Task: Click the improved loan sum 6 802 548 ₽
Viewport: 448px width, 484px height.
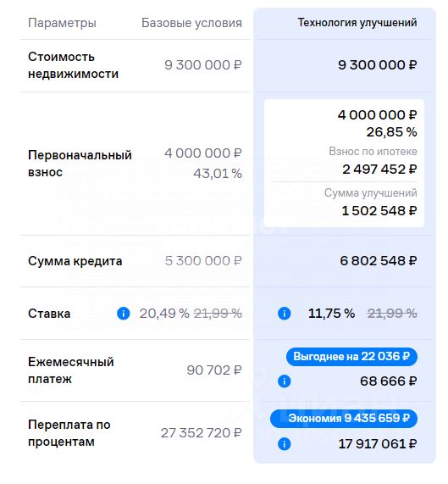Action: [379, 261]
